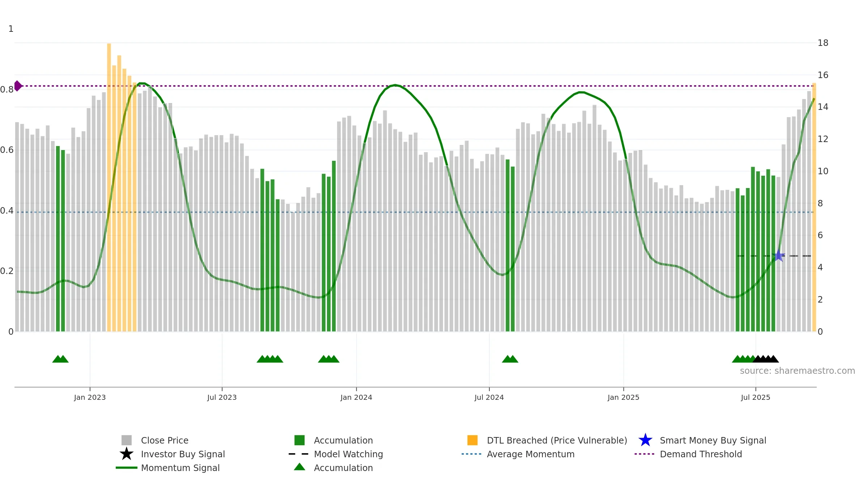Click the sharemaestro.com source text

pos(797,371)
